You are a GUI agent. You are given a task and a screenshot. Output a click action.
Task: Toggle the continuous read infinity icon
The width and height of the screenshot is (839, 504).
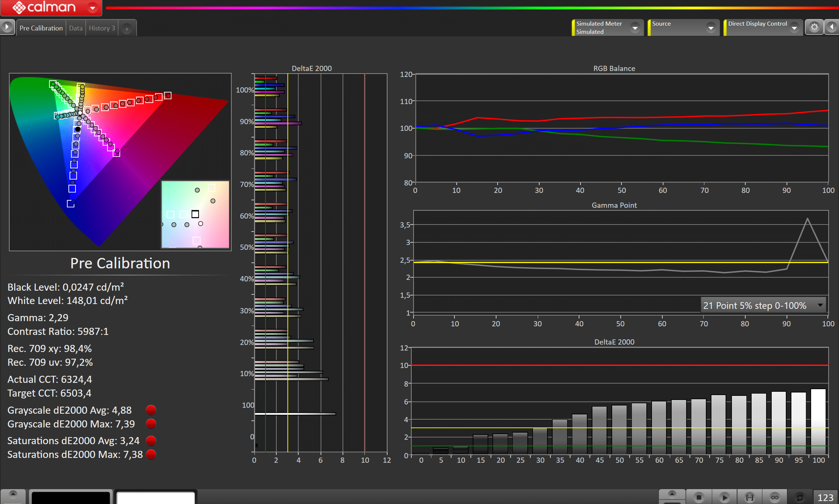point(775,497)
